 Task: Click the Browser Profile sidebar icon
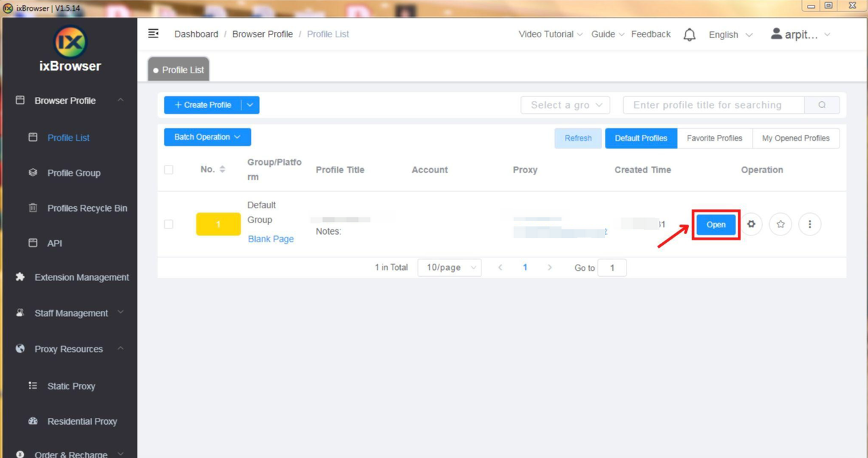(x=20, y=100)
